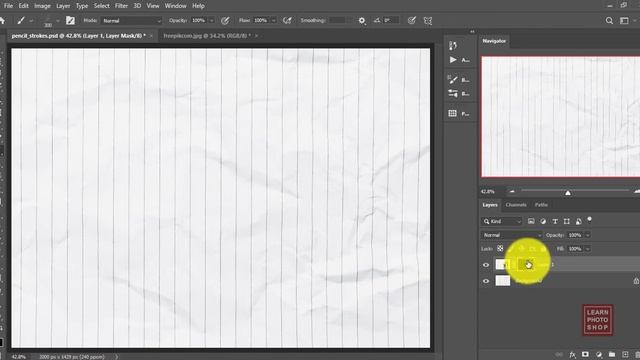
Task: Click the Smoothing value field
Action: tap(337, 20)
